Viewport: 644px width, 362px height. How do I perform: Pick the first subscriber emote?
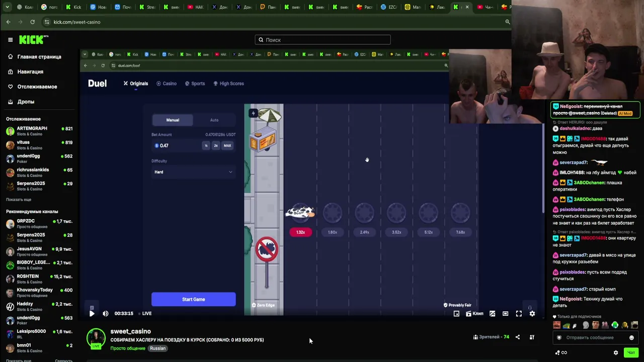tap(557, 325)
